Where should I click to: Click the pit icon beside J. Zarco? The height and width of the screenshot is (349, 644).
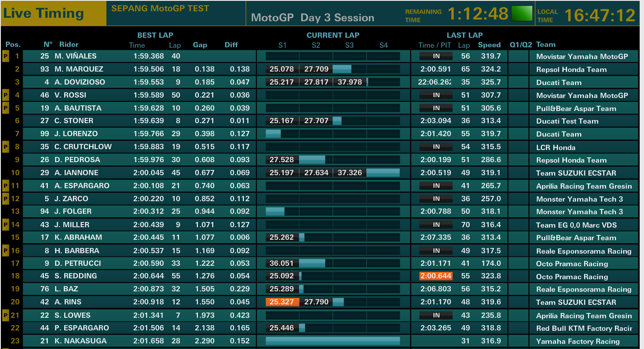(x=6, y=199)
